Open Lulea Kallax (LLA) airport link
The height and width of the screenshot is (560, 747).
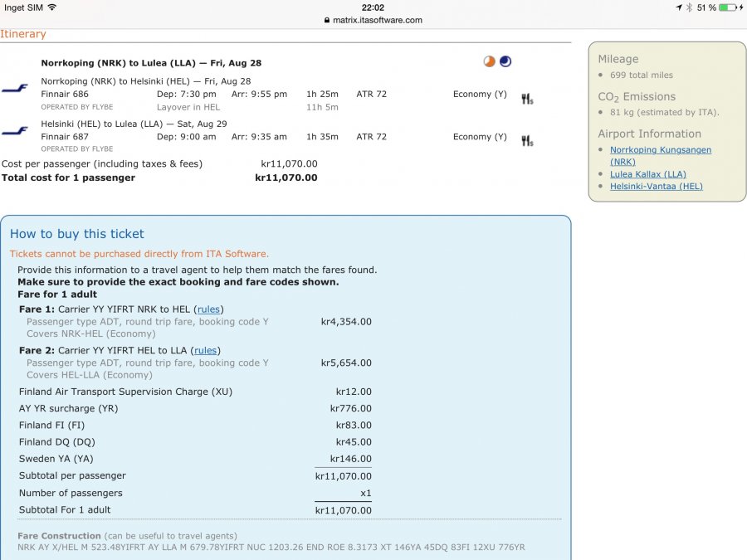coord(647,174)
